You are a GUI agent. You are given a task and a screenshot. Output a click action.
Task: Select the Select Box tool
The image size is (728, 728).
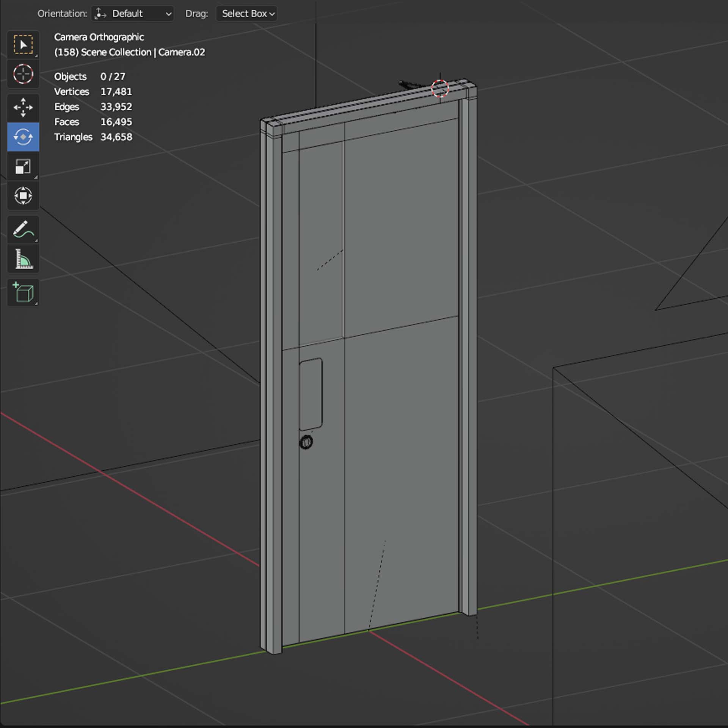[x=23, y=45]
